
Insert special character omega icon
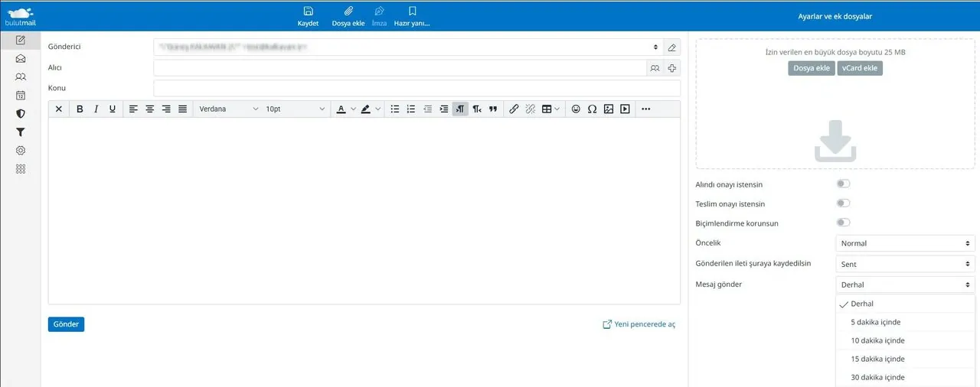coord(592,109)
